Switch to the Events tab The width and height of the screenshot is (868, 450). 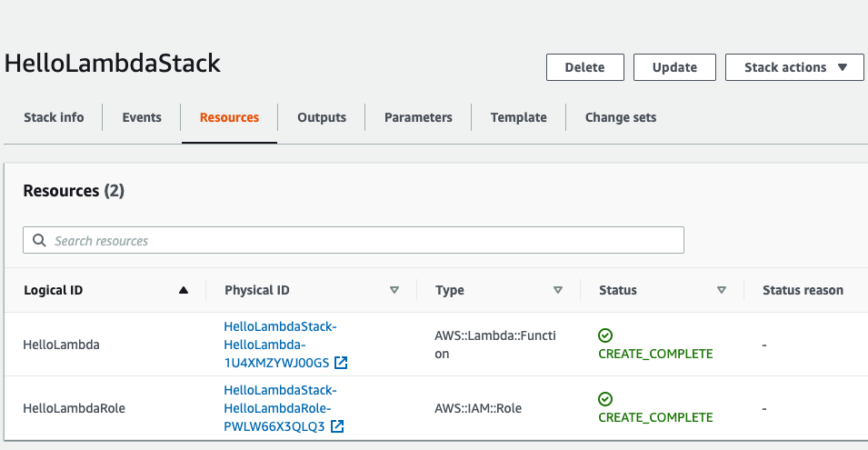point(142,117)
